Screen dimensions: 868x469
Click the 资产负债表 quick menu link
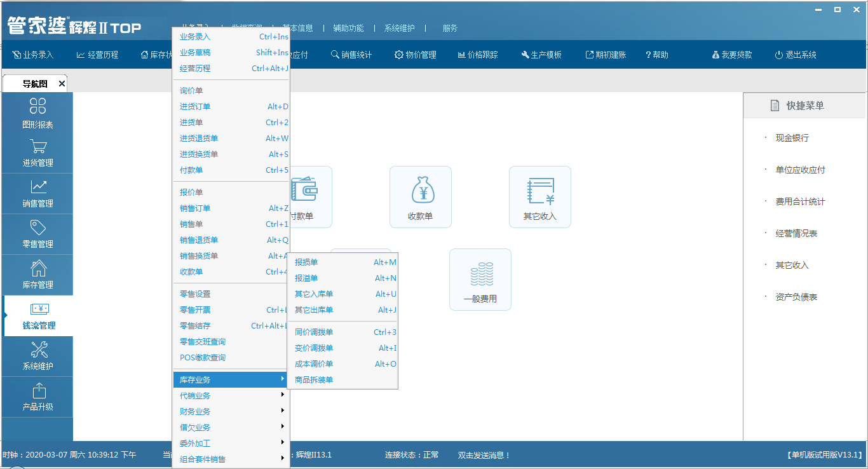(796, 297)
